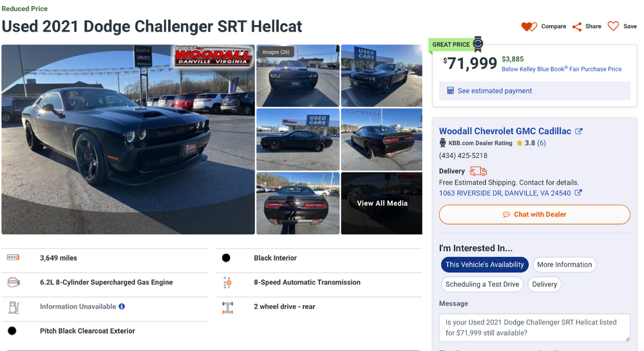The height and width of the screenshot is (351, 644).
Task: Open the dealer website external link icon
Action: tap(579, 131)
